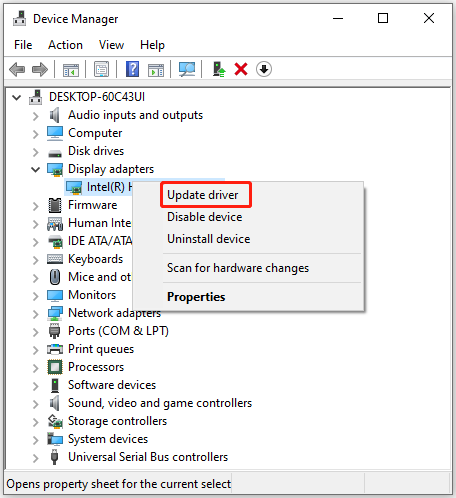Screen dimensions: 456x498
Task: Click the Update device driver toolbar icon
Action: pyautogui.click(x=219, y=69)
